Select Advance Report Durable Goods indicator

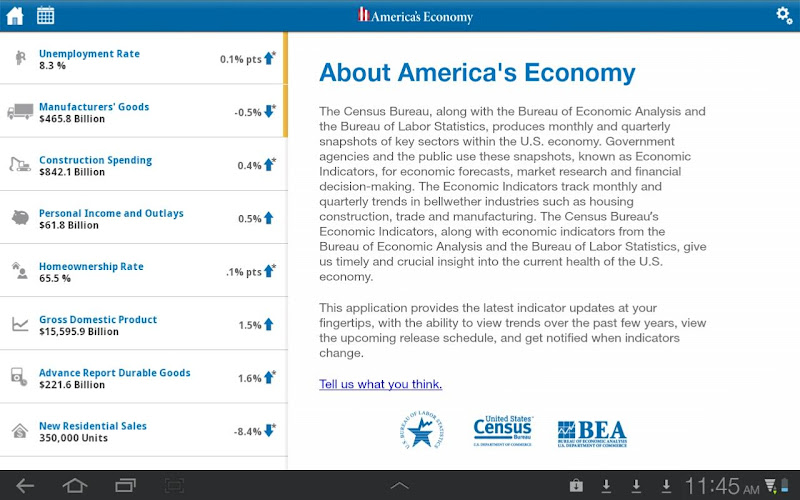(143, 377)
